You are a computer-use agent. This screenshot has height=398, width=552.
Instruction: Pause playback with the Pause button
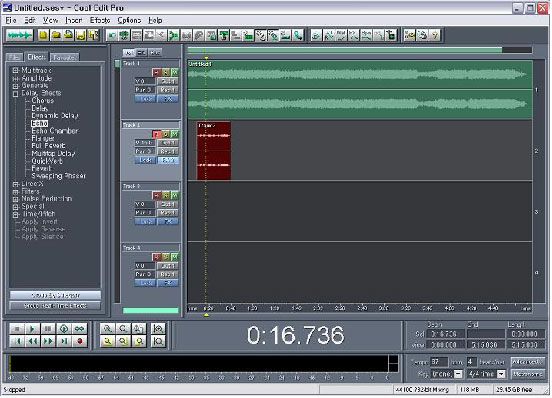[48, 329]
